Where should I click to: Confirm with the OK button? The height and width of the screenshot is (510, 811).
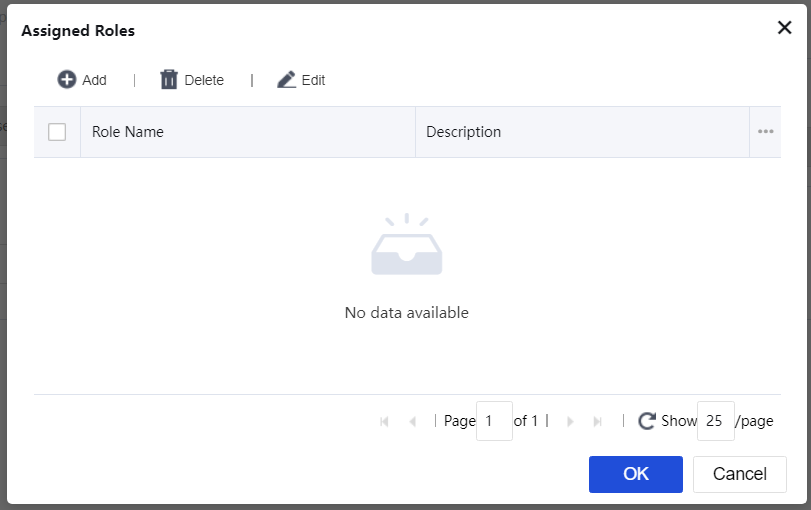click(x=636, y=474)
